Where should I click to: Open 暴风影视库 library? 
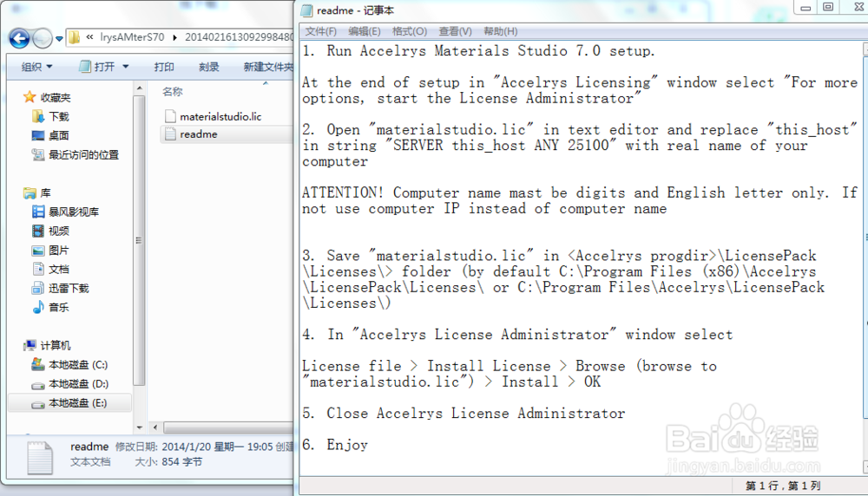click(x=74, y=212)
